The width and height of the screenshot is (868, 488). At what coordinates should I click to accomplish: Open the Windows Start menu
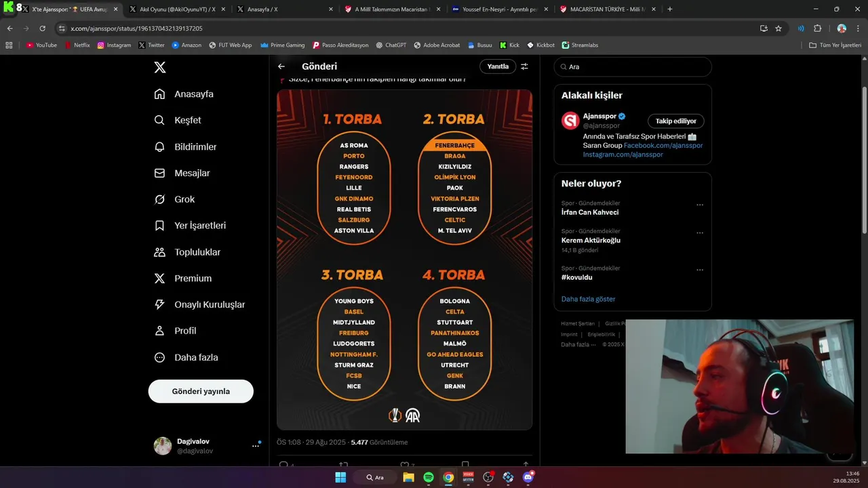pos(340,477)
